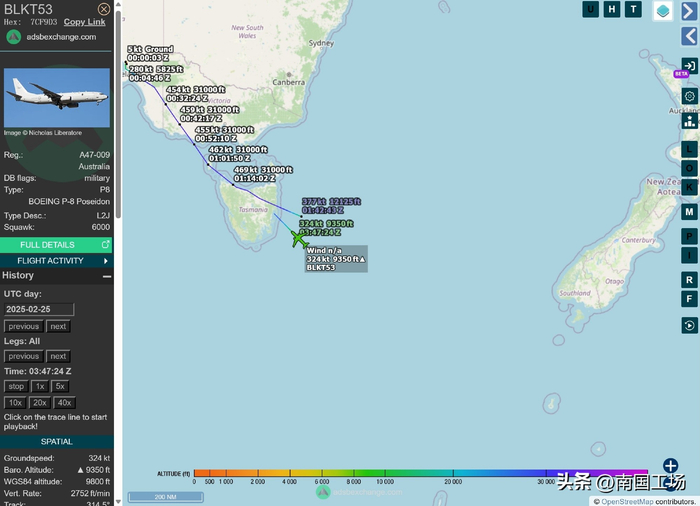This screenshot has height=506, width=700.
Task: Toggle the T map button
Action: coord(633,9)
